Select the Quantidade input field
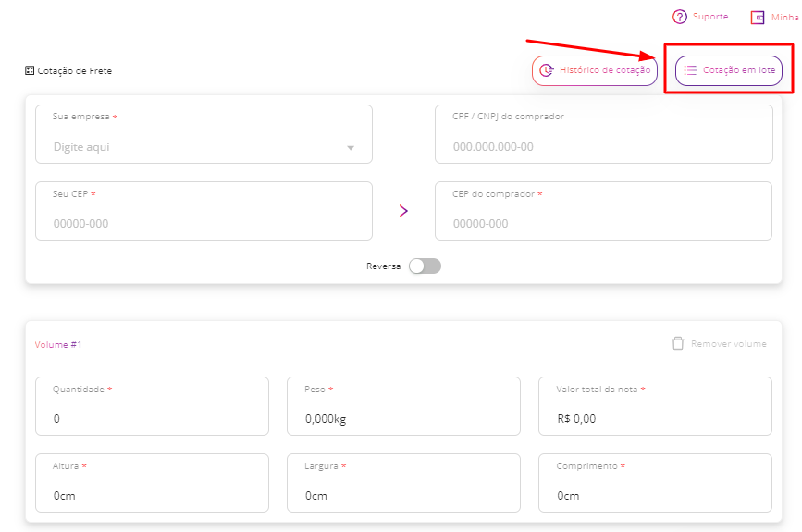The height and width of the screenshot is (532, 802). coord(152,406)
